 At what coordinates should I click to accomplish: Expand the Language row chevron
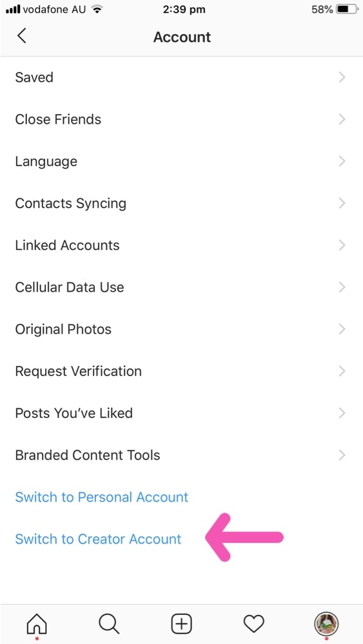click(342, 162)
